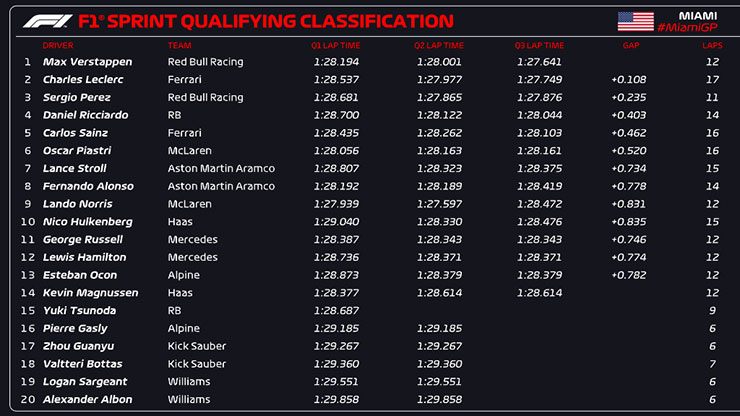Click the United States flag icon
The width and height of the screenshot is (740, 416).
tap(637, 21)
